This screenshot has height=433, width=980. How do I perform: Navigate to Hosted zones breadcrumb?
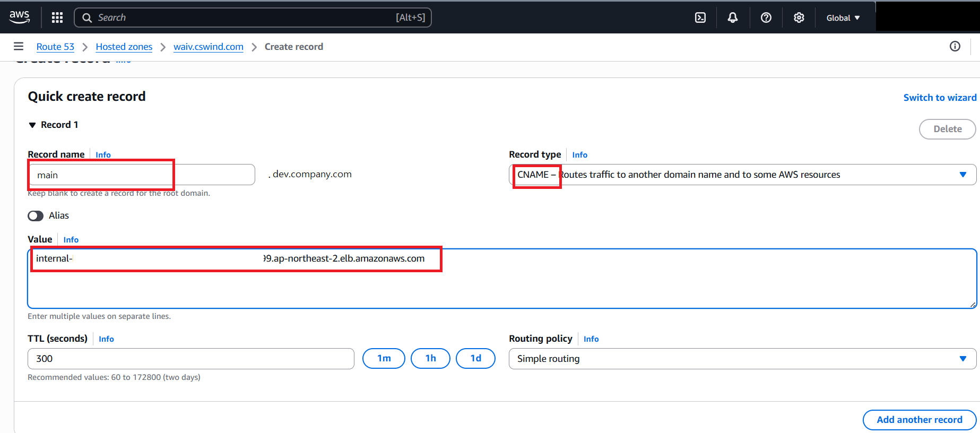pos(124,47)
